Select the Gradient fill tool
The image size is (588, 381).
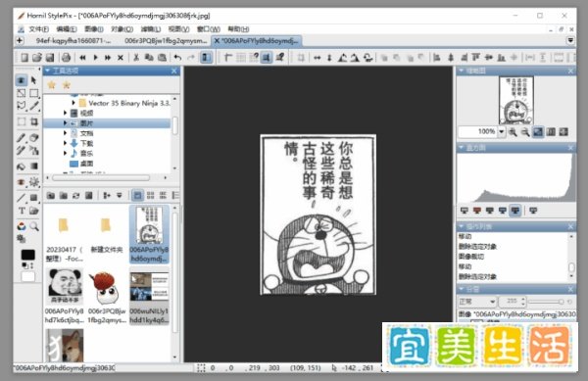click(33, 166)
